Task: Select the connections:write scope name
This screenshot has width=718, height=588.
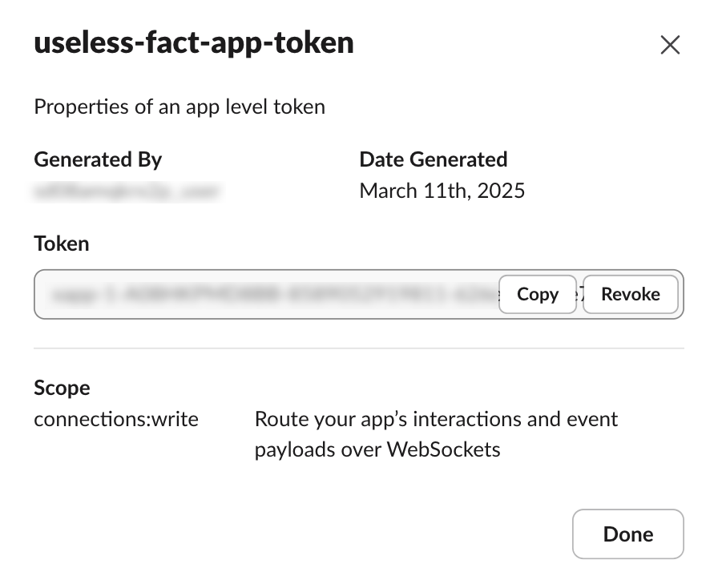Action: pyautogui.click(x=116, y=419)
